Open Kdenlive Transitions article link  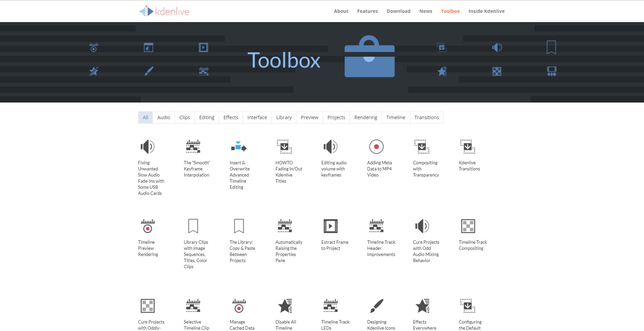click(x=470, y=166)
